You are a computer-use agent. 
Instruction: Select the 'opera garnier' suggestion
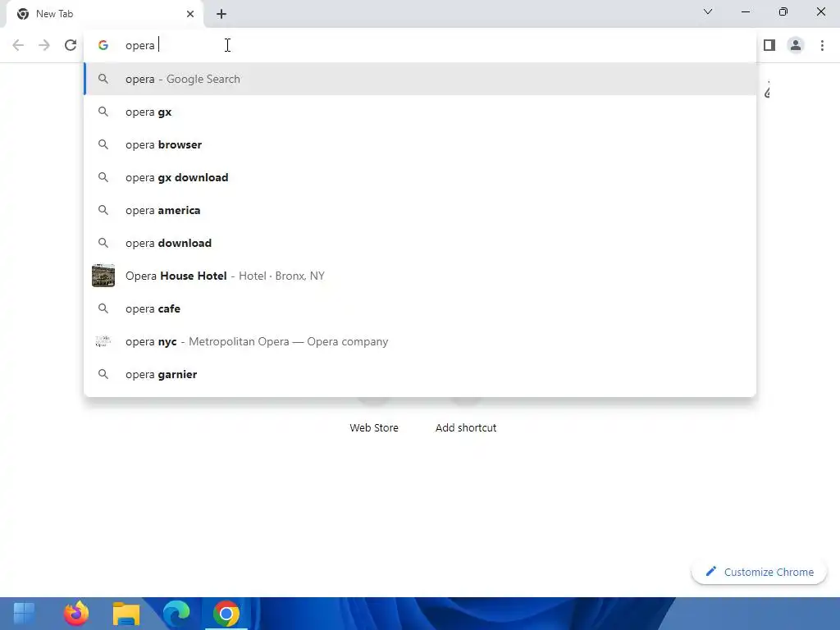pyautogui.click(x=420, y=374)
